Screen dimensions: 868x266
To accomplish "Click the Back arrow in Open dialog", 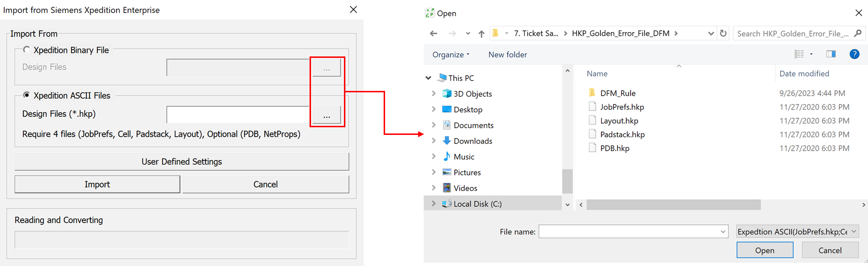I will 433,33.
